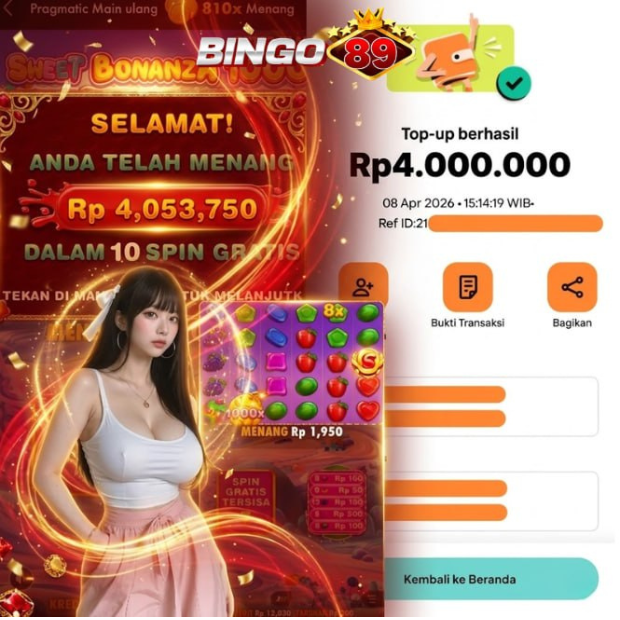The image size is (620, 620).
Task: Click the Bukti Transaksi label text
Action: [x=468, y=323]
